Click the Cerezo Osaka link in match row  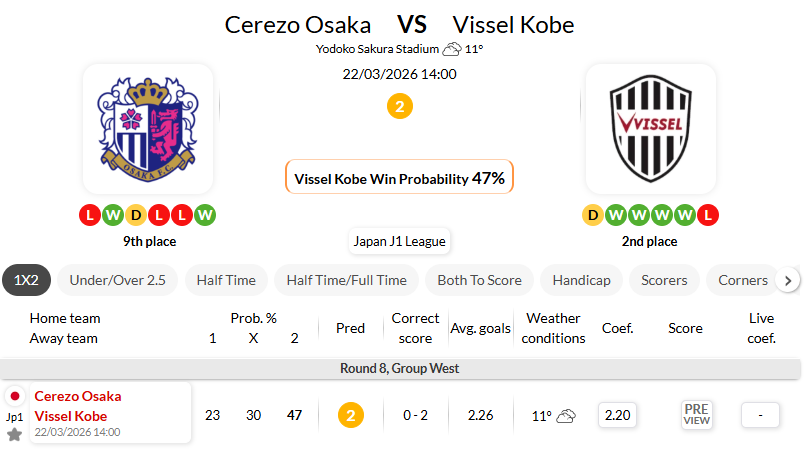pos(78,396)
